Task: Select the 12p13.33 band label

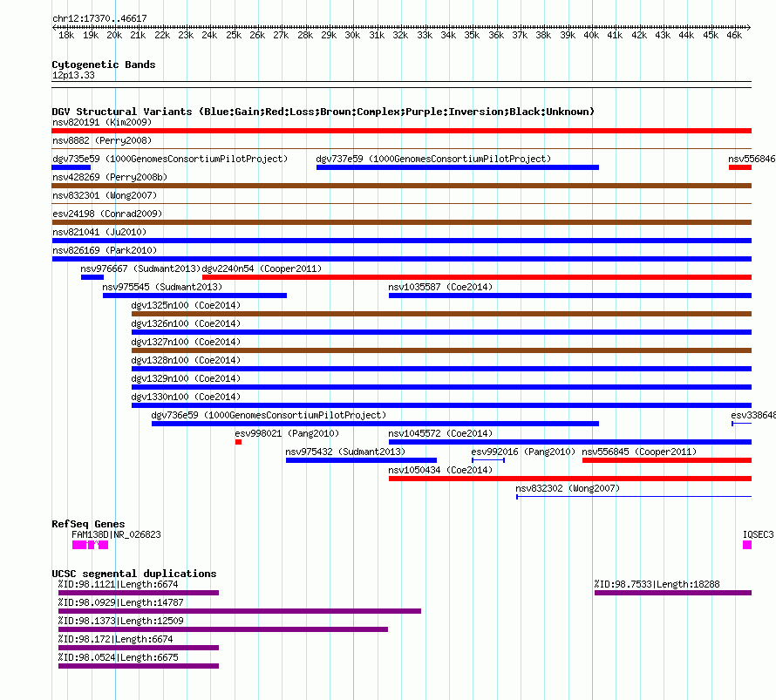Action: point(73,75)
